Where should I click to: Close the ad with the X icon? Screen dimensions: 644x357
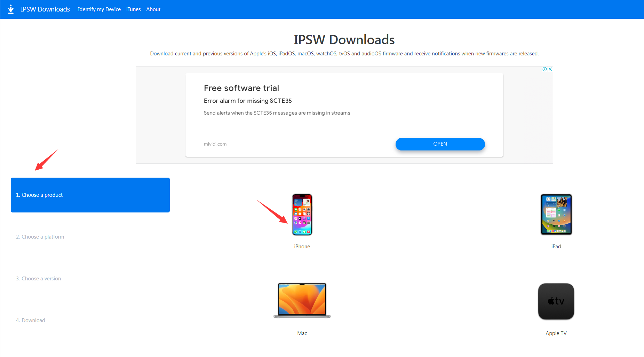click(550, 69)
